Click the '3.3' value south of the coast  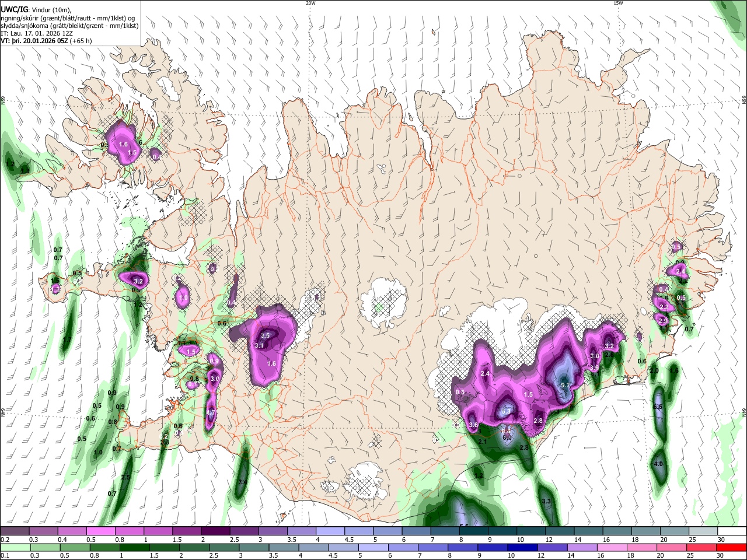click(546, 502)
